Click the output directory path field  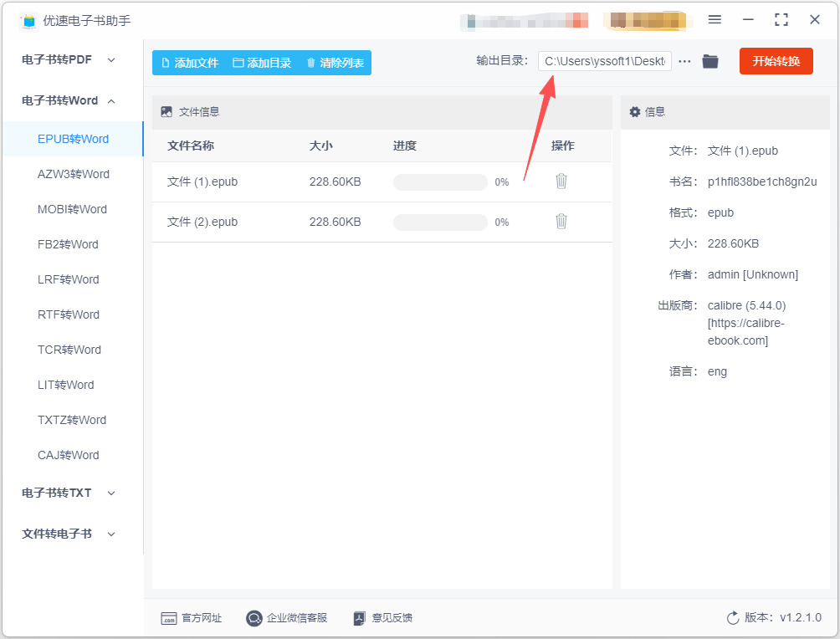tap(604, 61)
